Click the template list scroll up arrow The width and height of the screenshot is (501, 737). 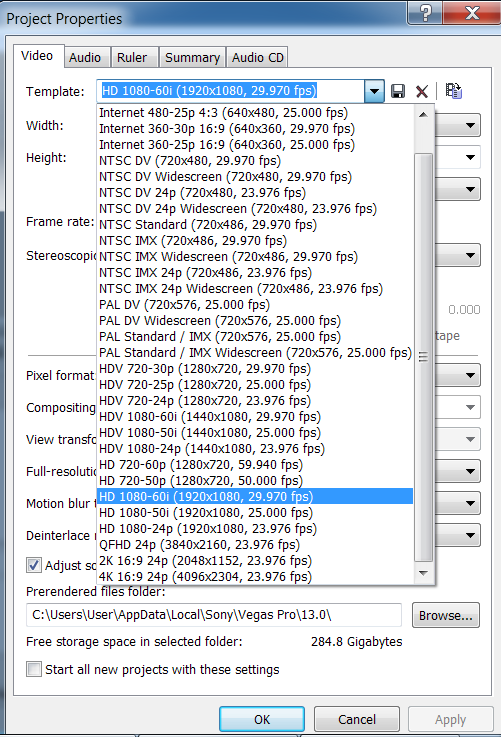[423, 114]
